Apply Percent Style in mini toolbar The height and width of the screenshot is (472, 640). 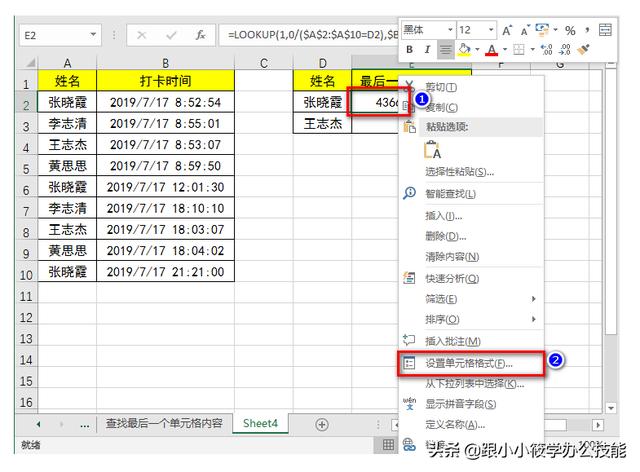pyautogui.click(x=570, y=30)
